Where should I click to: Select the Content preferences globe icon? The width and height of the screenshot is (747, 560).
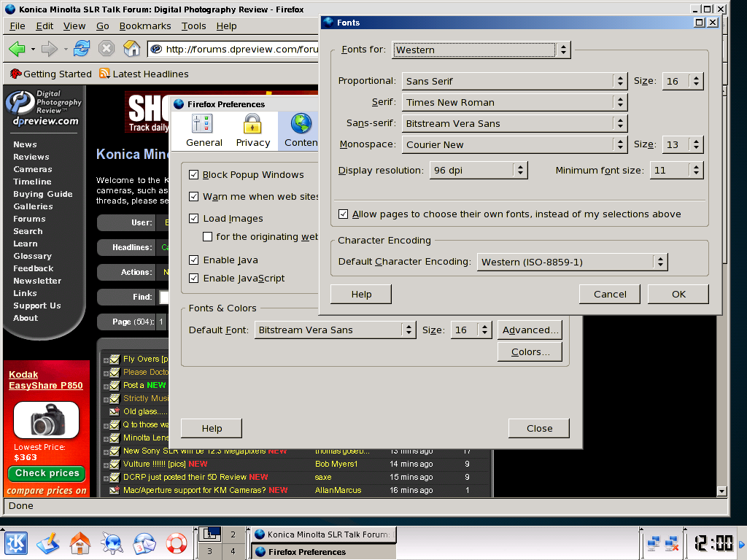(300, 131)
